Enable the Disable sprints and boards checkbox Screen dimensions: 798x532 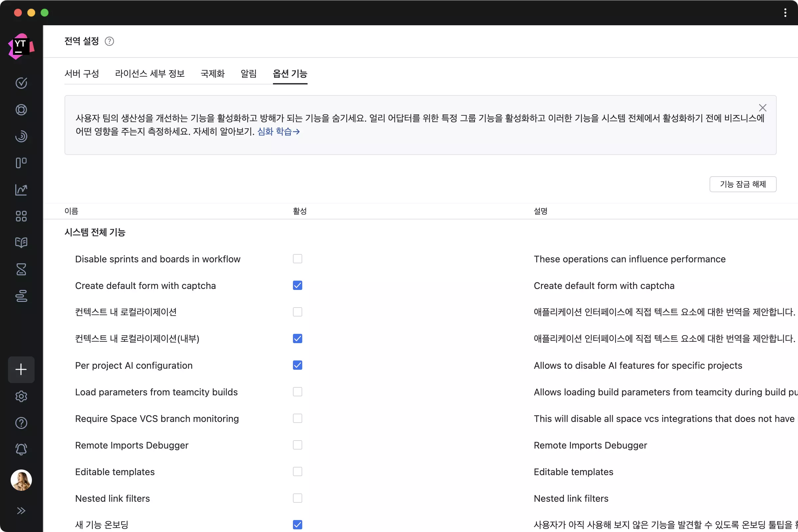tap(297, 259)
